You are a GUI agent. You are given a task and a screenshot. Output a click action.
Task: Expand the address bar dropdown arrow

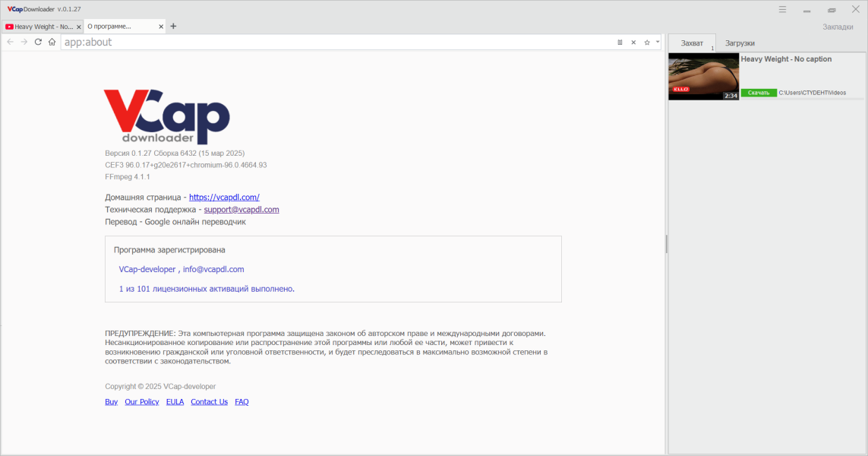tap(658, 42)
